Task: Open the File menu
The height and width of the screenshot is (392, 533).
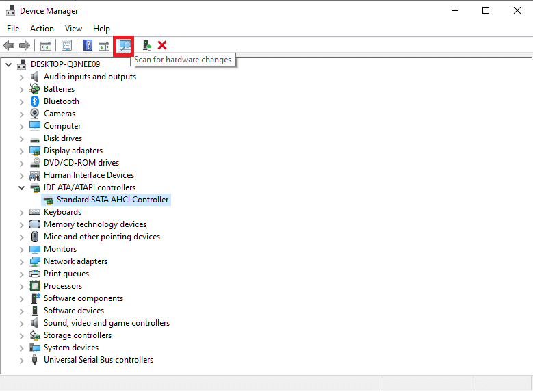Action: (x=13, y=29)
